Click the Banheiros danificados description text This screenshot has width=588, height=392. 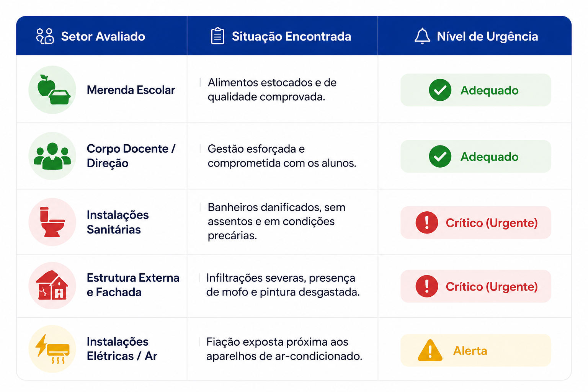tap(276, 221)
